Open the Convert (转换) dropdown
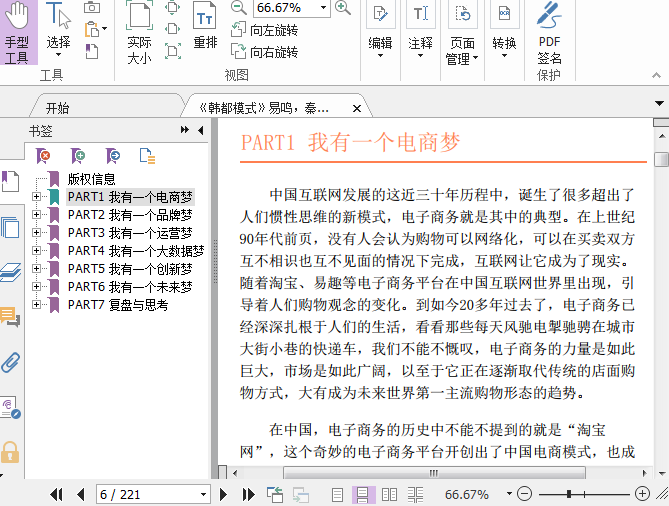The image size is (669, 506). coord(504,30)
